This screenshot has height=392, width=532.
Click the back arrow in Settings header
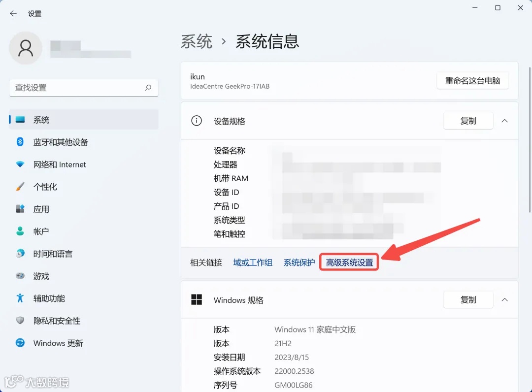point(13,14)
